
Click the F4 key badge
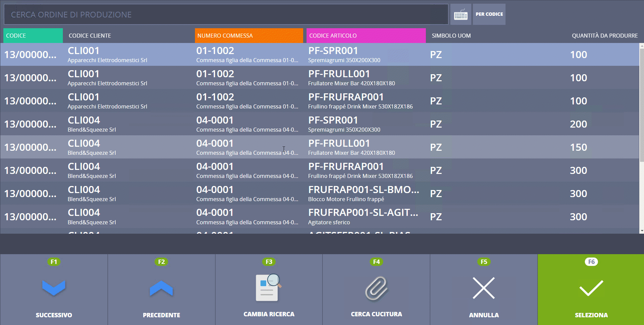[x=376, y=262]
